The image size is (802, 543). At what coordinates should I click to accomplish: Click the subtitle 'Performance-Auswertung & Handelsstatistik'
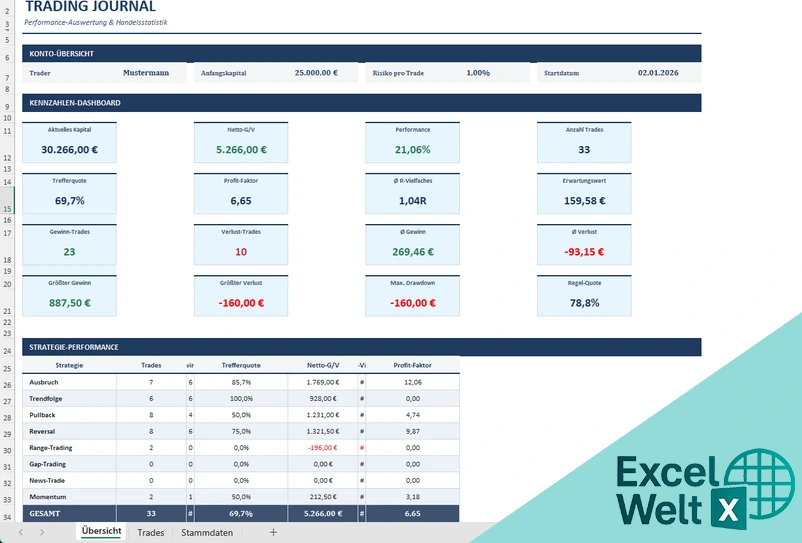click(x=96, y=22)
